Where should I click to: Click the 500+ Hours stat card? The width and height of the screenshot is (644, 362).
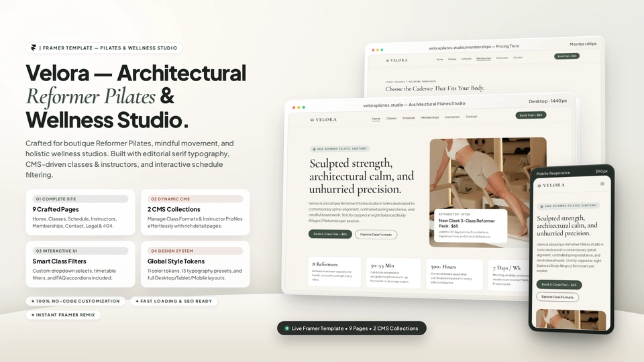[x=454, y=274]
